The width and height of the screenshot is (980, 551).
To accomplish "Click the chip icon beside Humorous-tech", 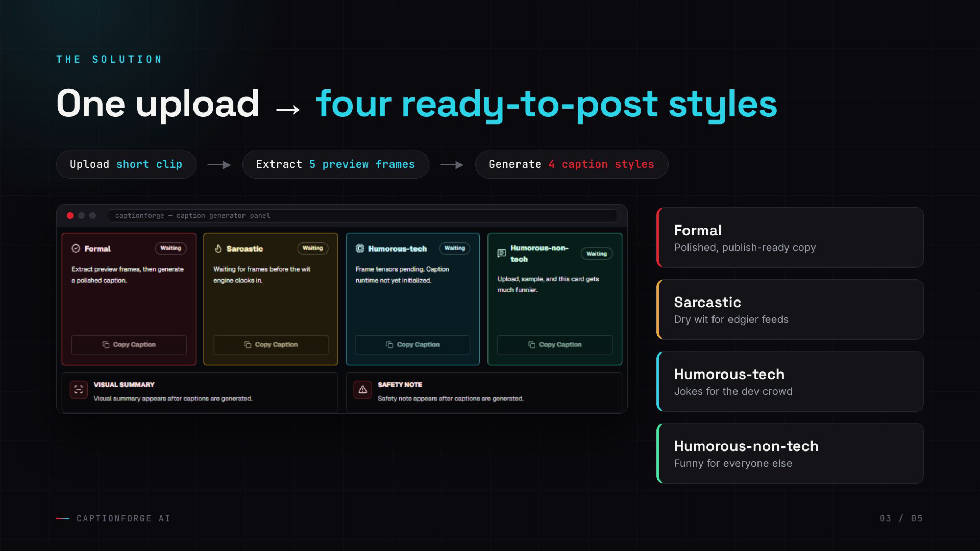I will (359, 248).
